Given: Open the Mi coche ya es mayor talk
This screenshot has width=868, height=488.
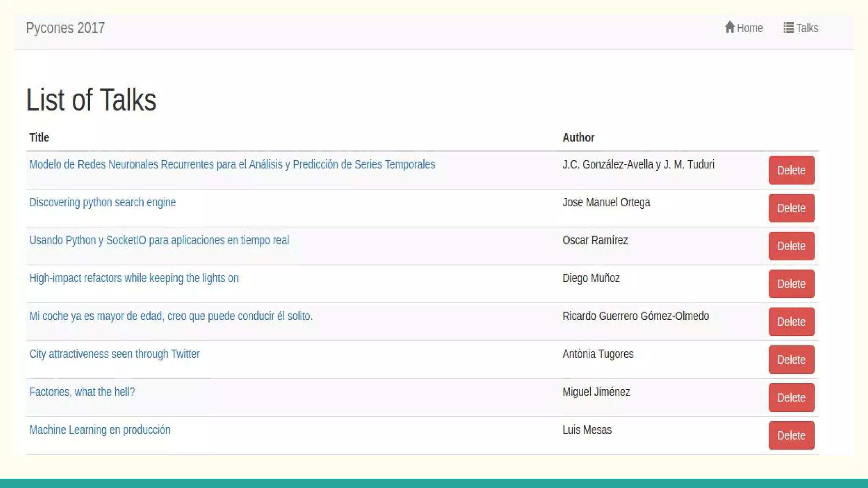Looking at the screenshot, I should pyautogui.click(x=171, y=316).
